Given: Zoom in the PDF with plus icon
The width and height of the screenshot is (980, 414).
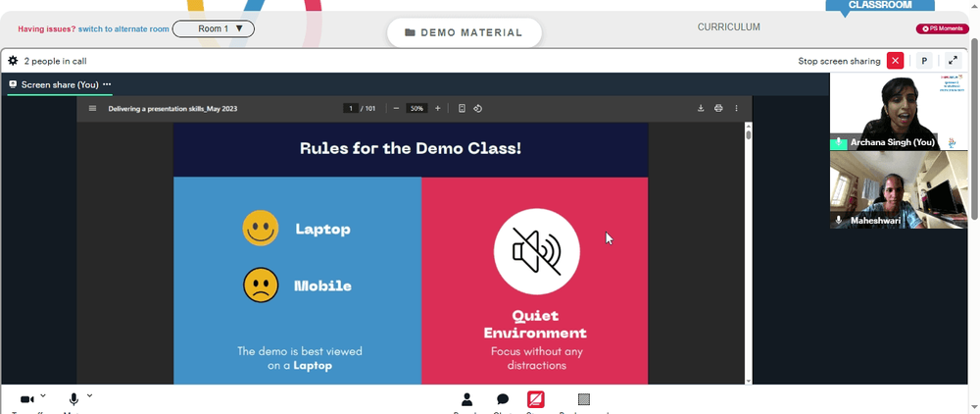Looking at the screenshot, I should pyautogui.click(x=437, y=108).
